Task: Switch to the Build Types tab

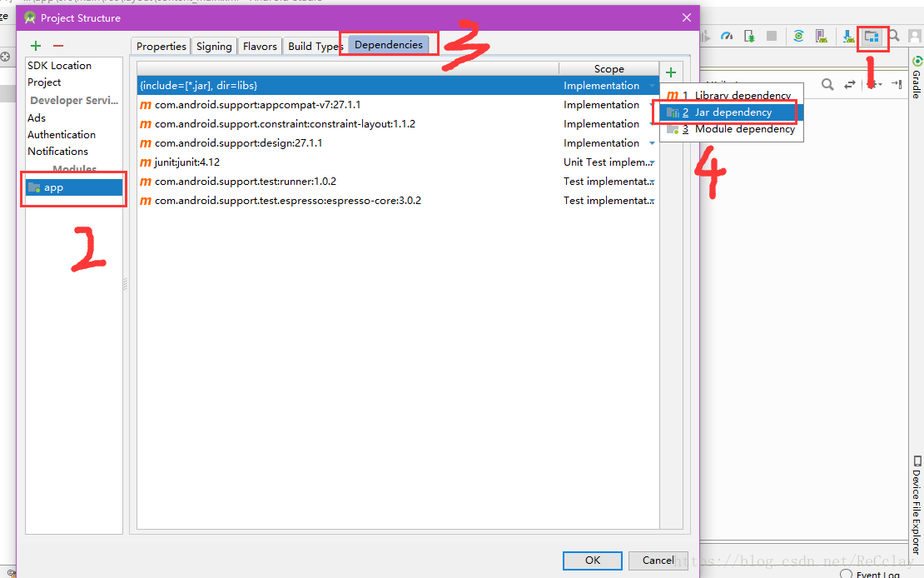Action: tap(315, 46)
